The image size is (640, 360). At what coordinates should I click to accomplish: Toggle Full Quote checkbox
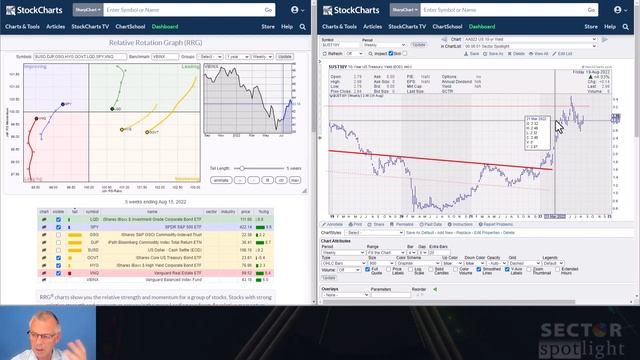[367, 269]
